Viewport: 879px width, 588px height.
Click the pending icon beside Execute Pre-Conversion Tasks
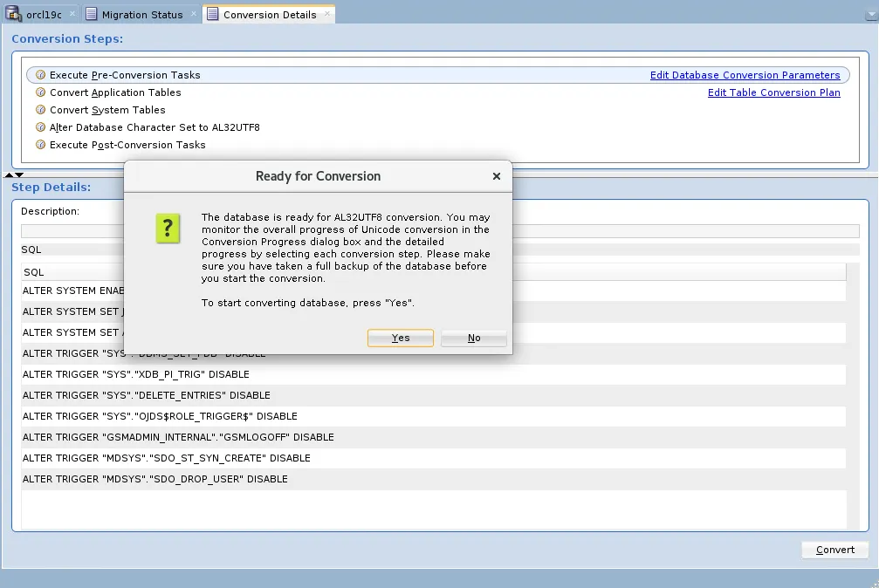[x=40, y=75]
